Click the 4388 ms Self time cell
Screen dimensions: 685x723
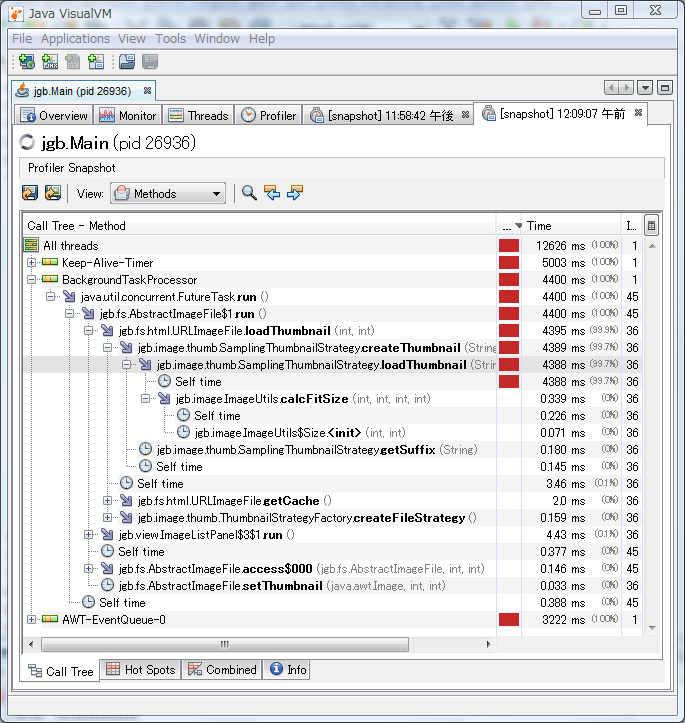point(571,381)
